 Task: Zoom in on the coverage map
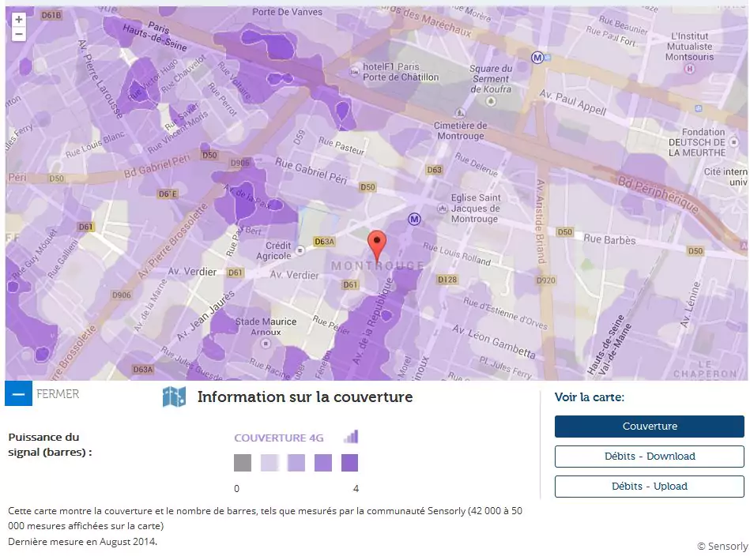[19, 19]
